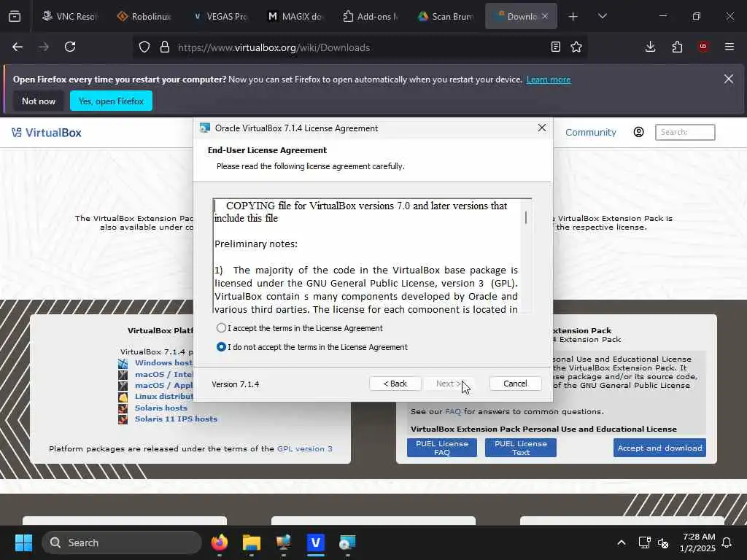Open the extensions puzzle icon

pos(677,47)
